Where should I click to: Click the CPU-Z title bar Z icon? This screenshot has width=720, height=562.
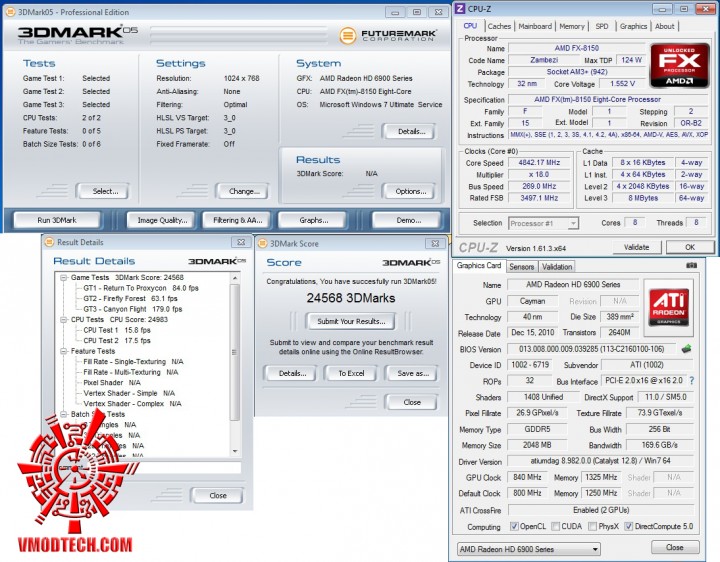point(460,9)
